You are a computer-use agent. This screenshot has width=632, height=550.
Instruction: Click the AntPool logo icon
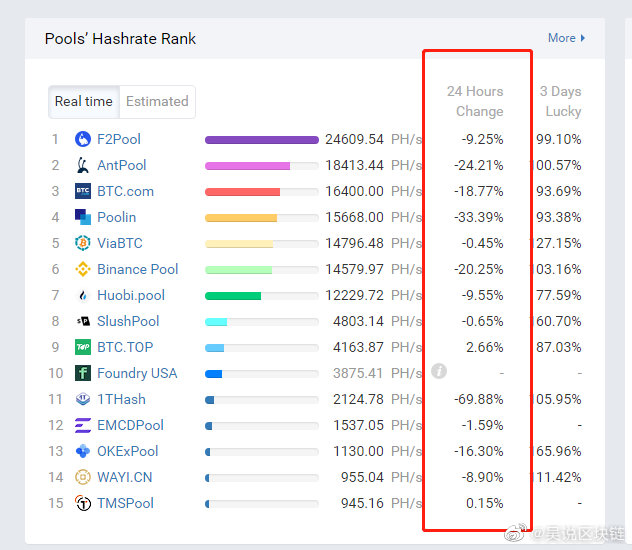tap(83, 165)
